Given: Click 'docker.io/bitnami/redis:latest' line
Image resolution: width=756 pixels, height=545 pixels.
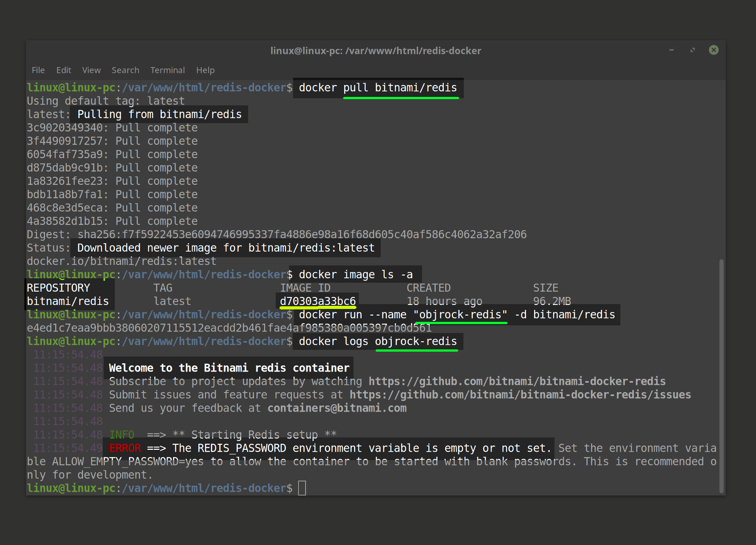Looking at the screenshot, I should [121, 261].
